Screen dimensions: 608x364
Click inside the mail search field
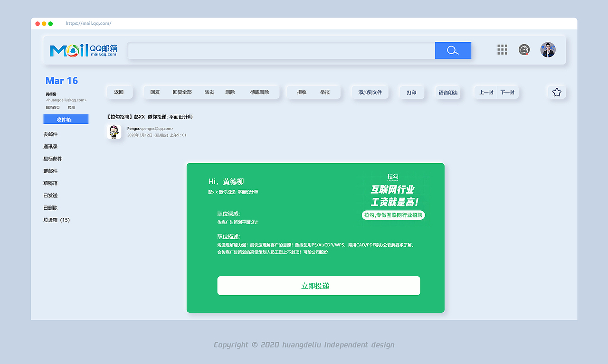(x=281, y=50)
